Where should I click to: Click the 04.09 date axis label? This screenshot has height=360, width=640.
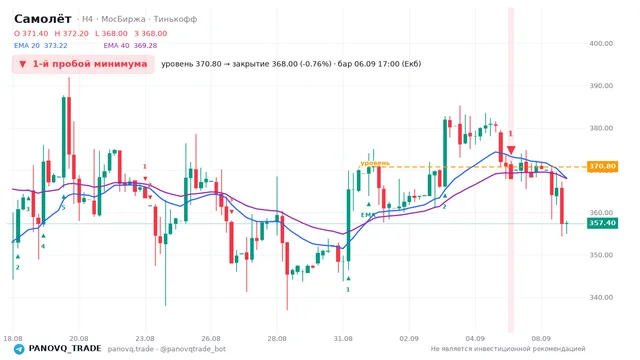[475, 339]
